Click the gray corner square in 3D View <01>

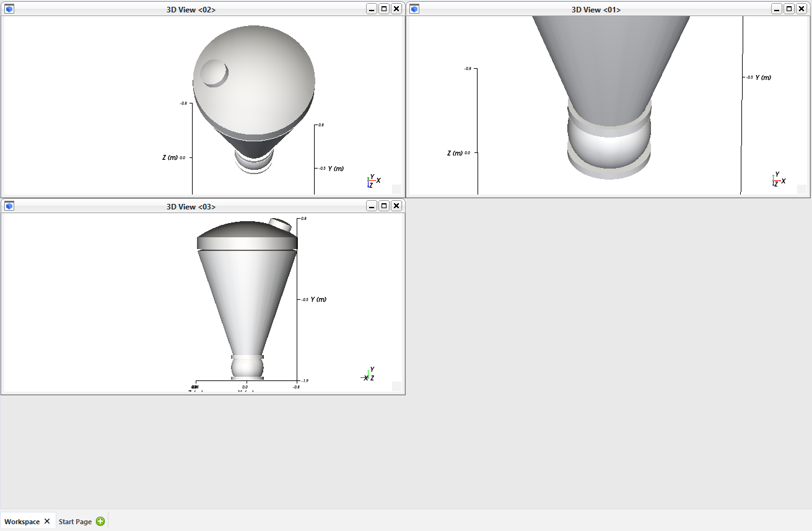(801, 189)
